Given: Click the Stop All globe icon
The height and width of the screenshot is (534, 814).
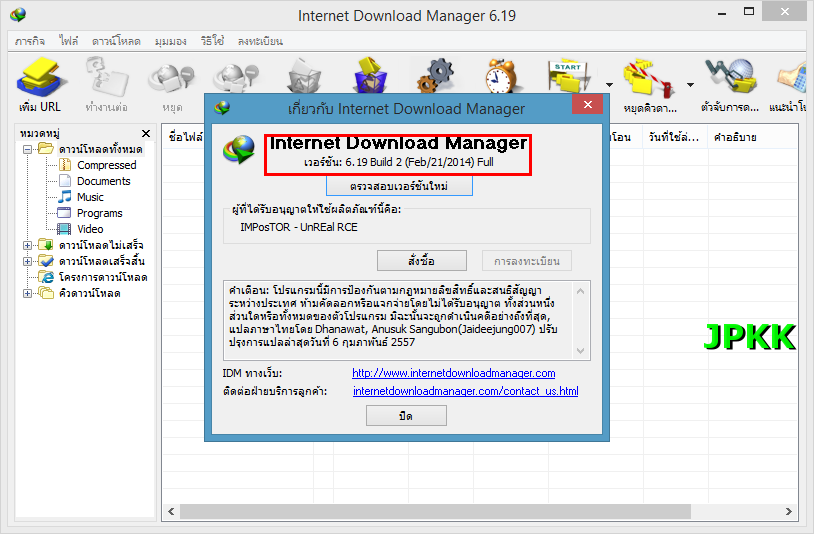Looking at the screenshot, I should [x=236, y=79].
